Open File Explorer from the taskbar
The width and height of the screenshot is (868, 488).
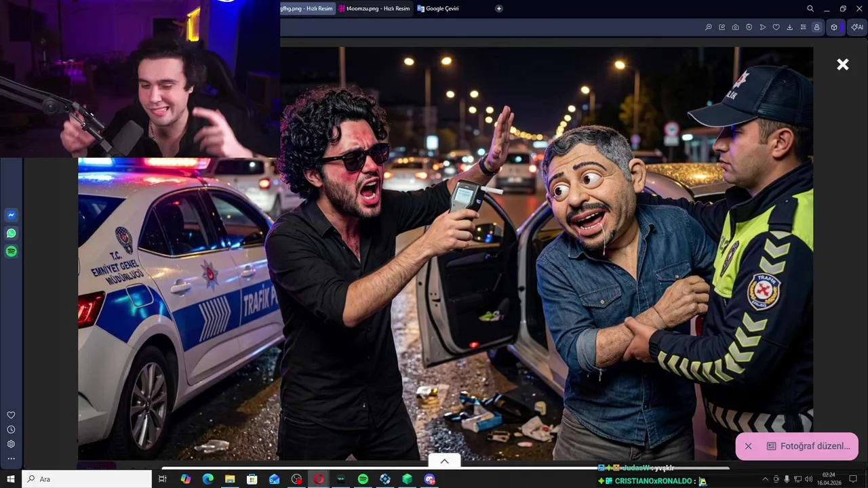click(x=230, y=479)
